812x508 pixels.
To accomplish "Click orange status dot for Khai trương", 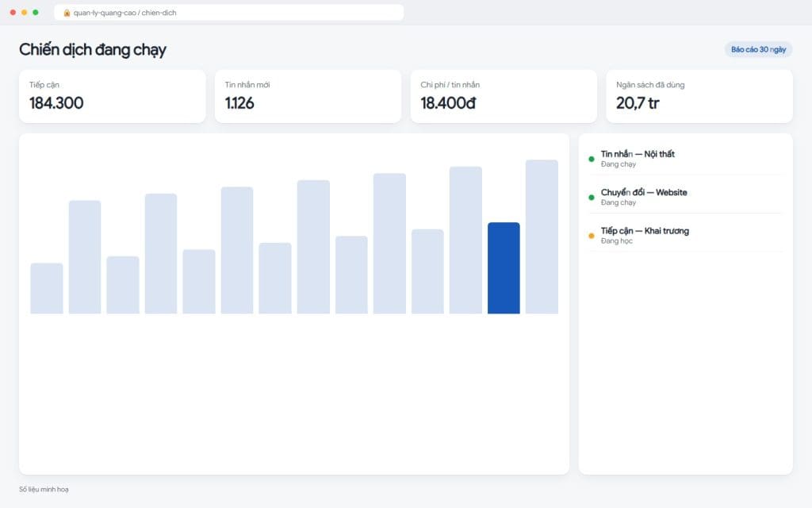I will (592, 236).
